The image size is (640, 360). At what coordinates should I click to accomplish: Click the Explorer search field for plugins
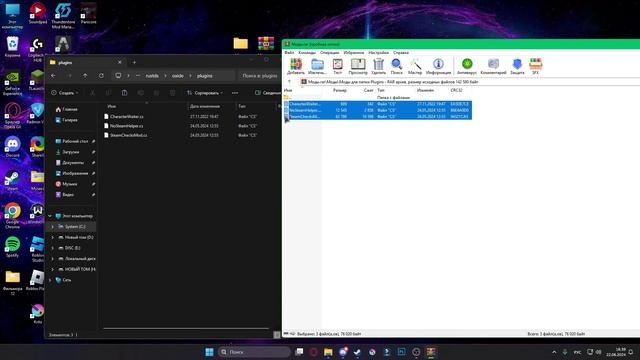tap(258, 76)
